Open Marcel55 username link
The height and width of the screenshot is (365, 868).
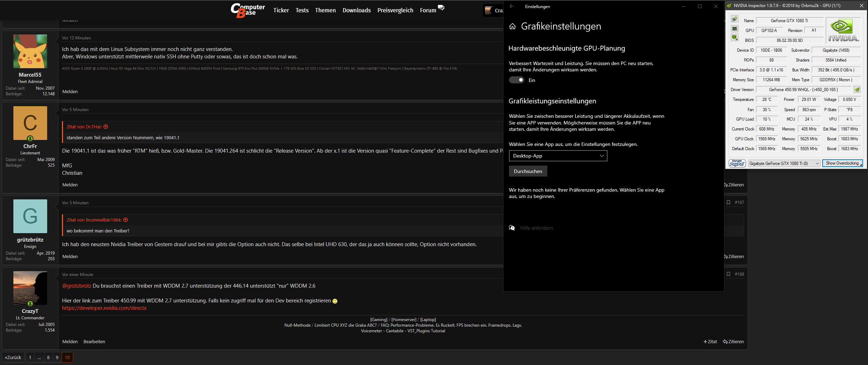click(30, 75)
